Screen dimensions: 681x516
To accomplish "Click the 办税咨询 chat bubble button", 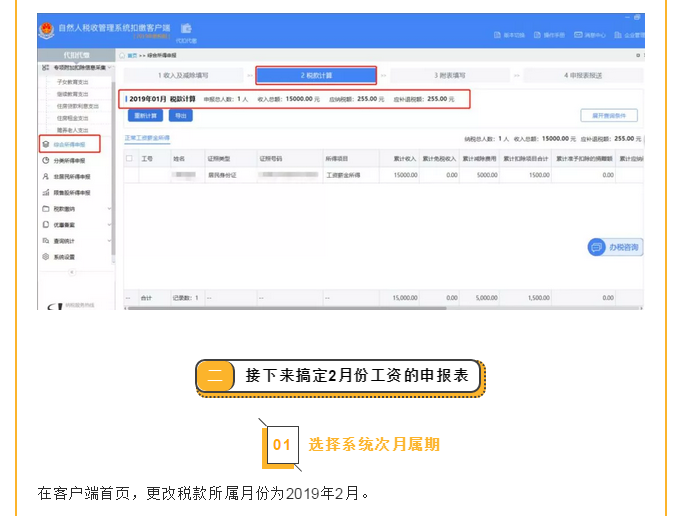I will coord(615,246).
